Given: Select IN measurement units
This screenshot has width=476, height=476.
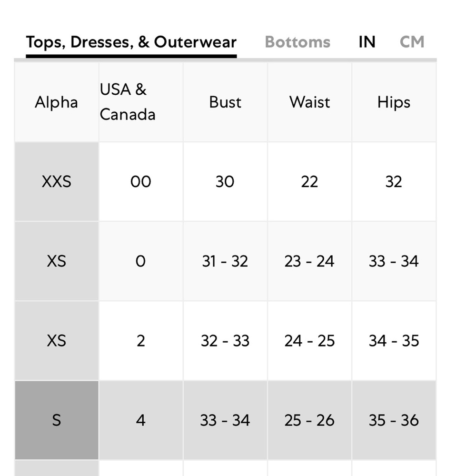Looking at the screenshot, I should 367,42.
